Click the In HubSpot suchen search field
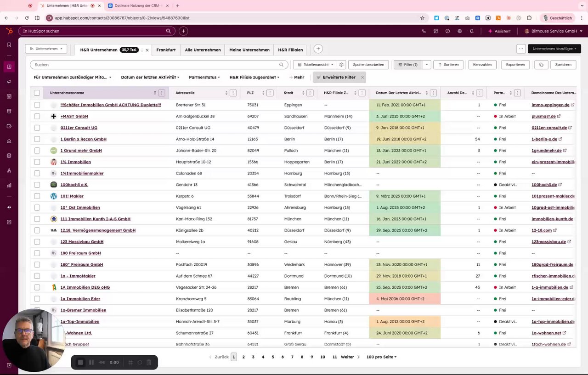This screenshot has height=375, width=588. pos(96,31)
